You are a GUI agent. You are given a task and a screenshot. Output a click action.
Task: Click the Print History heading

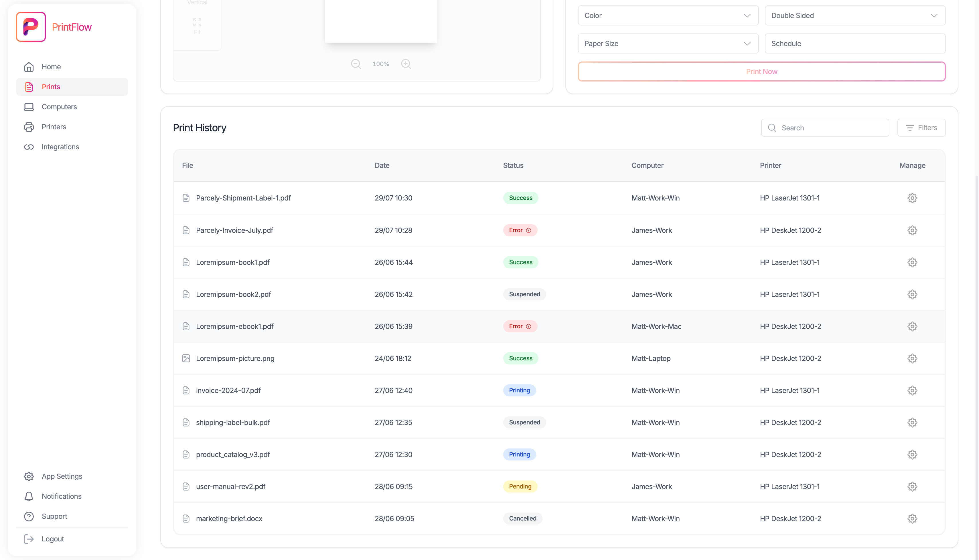(199, 128)
